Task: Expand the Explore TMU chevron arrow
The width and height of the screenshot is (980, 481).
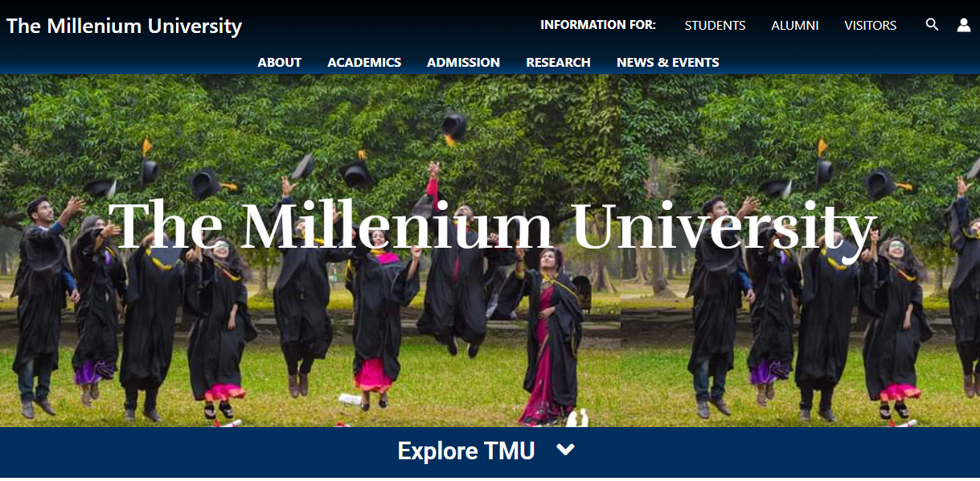Action: click(x=566, y=450)
